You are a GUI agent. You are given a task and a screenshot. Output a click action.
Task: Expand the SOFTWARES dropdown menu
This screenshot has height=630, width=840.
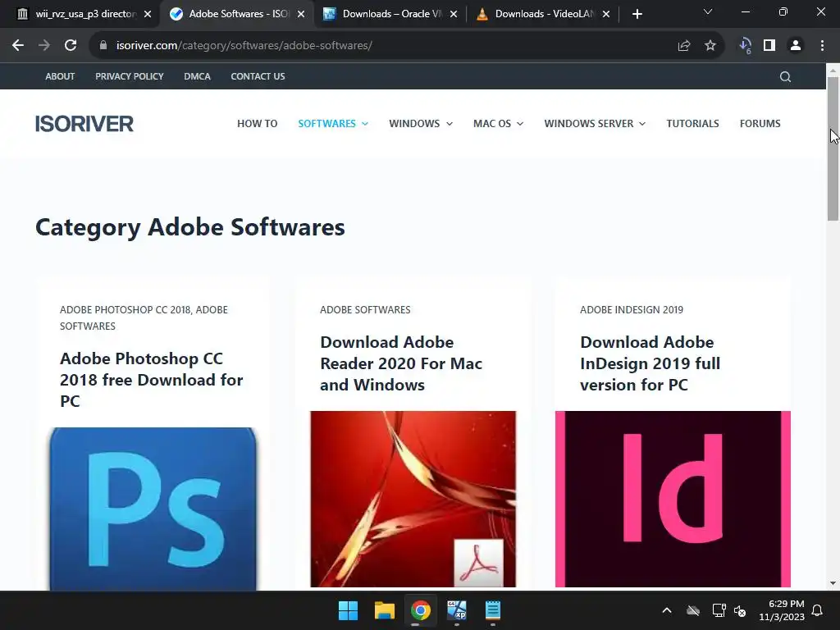click(333, 124)
